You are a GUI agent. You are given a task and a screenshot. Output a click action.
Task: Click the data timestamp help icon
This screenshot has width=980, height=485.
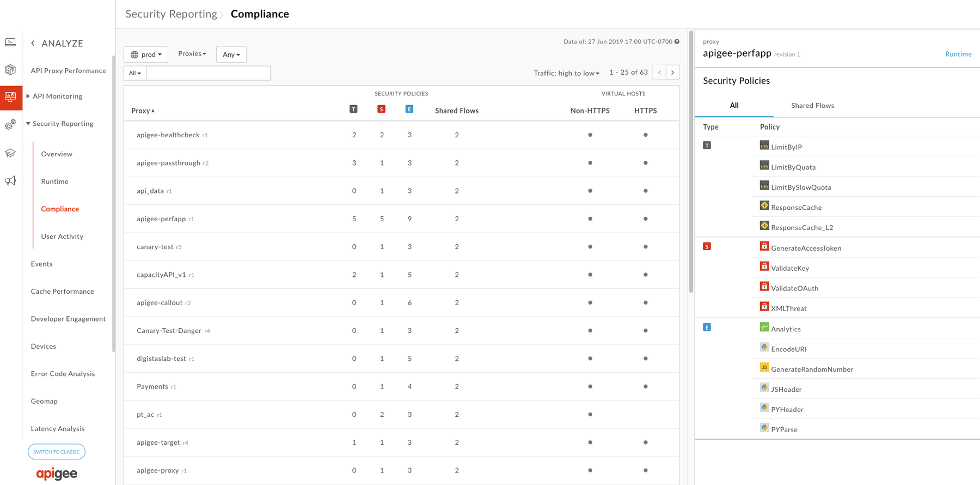pyautogui.click(x=677, y=41)
